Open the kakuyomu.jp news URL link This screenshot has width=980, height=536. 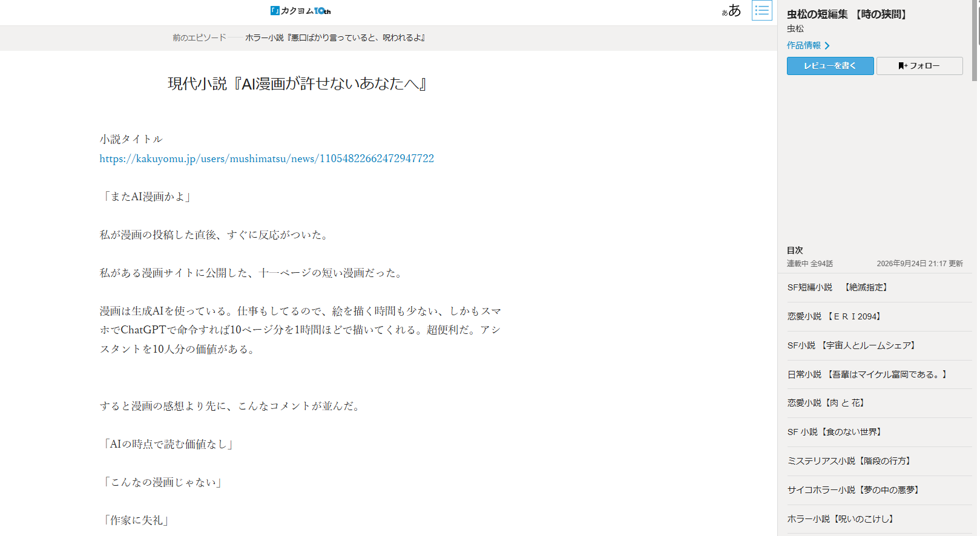267,159
